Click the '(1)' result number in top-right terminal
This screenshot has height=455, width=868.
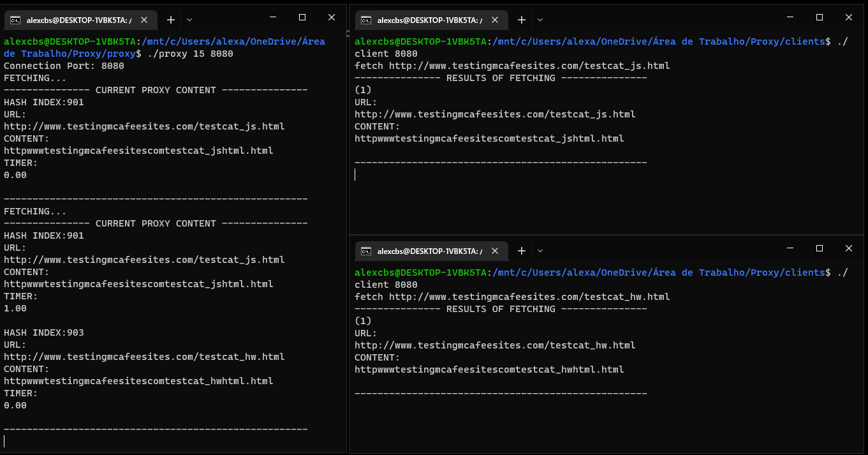(x=363, y=90)
